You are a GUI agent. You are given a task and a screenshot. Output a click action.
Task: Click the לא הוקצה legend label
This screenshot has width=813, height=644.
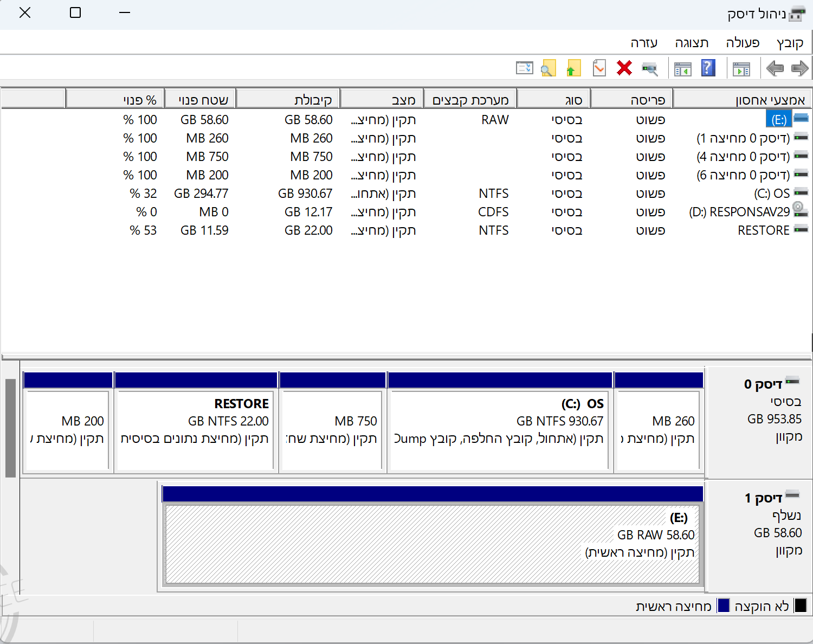pyautogui.click(x=762, y=606)
